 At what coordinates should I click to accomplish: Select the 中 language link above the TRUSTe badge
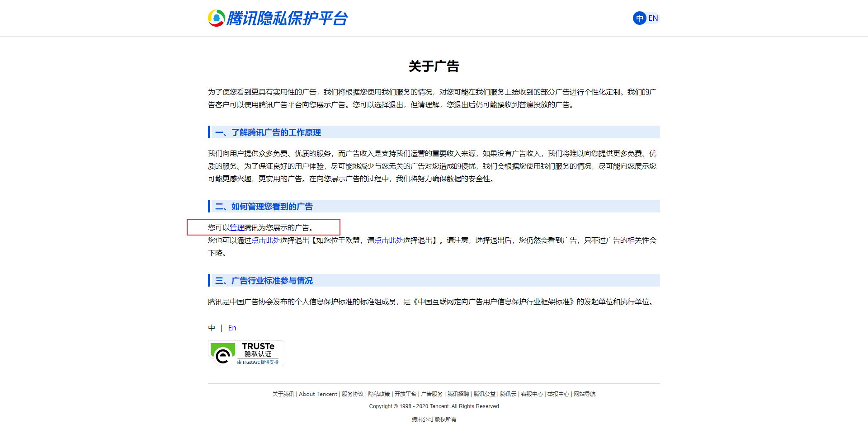click(x=212, y=328)
